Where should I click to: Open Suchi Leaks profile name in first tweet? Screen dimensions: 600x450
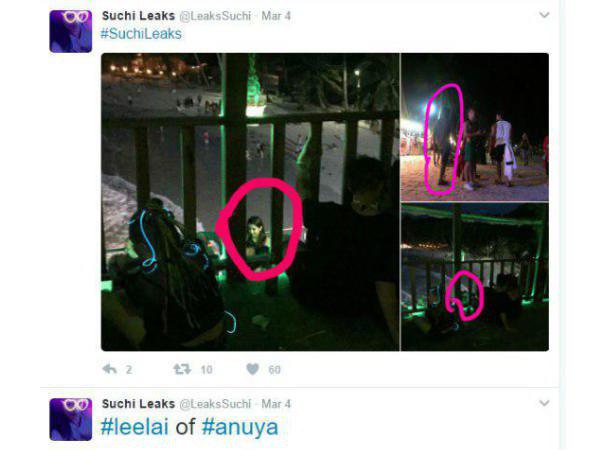pos(138,16)
